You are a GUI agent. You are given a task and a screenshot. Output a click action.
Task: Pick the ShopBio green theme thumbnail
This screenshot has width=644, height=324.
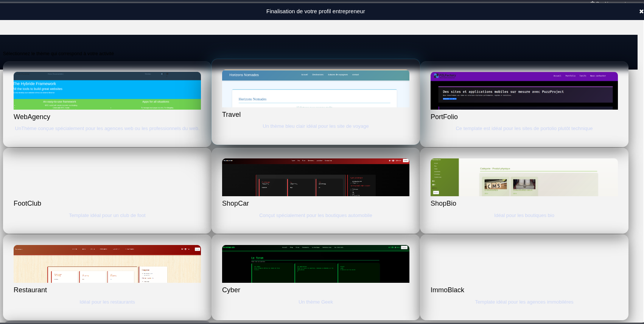[x=524, y=177]
